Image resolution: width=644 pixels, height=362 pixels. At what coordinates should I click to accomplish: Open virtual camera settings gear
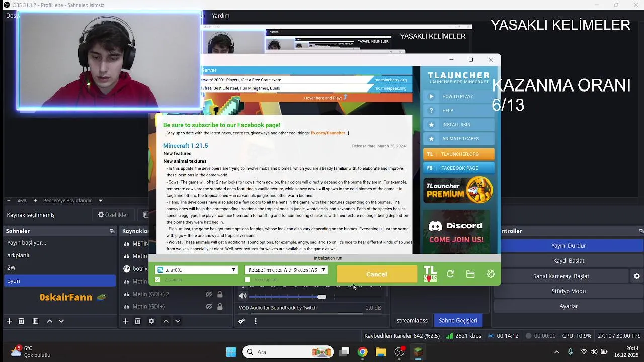tap(637, 276)
